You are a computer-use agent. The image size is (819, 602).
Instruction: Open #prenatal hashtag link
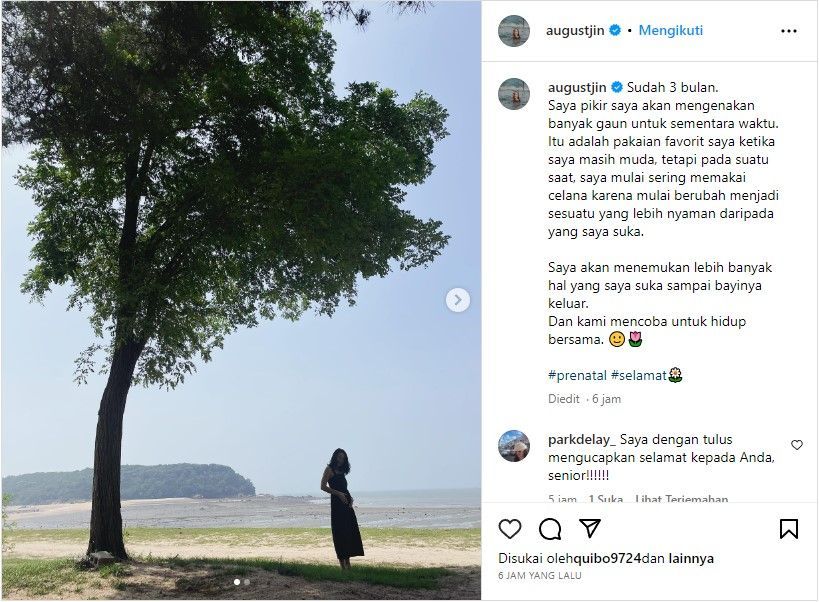[x=577, y=375]
